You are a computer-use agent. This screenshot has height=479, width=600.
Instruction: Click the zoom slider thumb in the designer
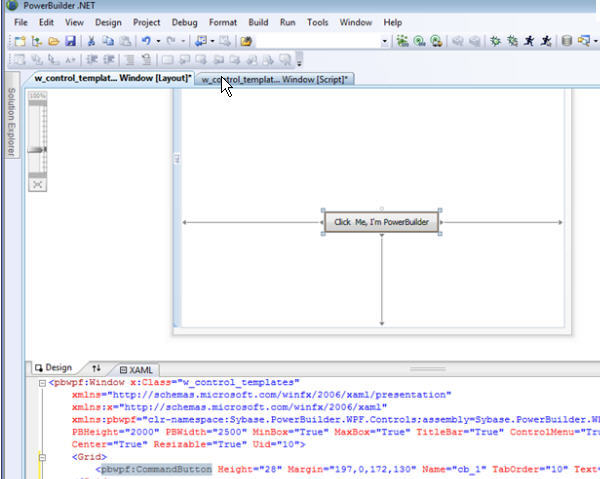pos(38,150)
